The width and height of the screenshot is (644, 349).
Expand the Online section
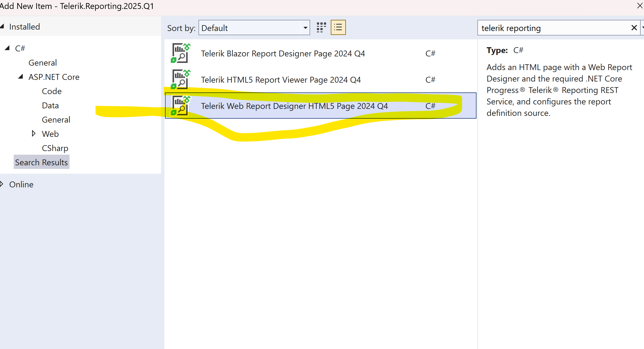tap(2, 184)
